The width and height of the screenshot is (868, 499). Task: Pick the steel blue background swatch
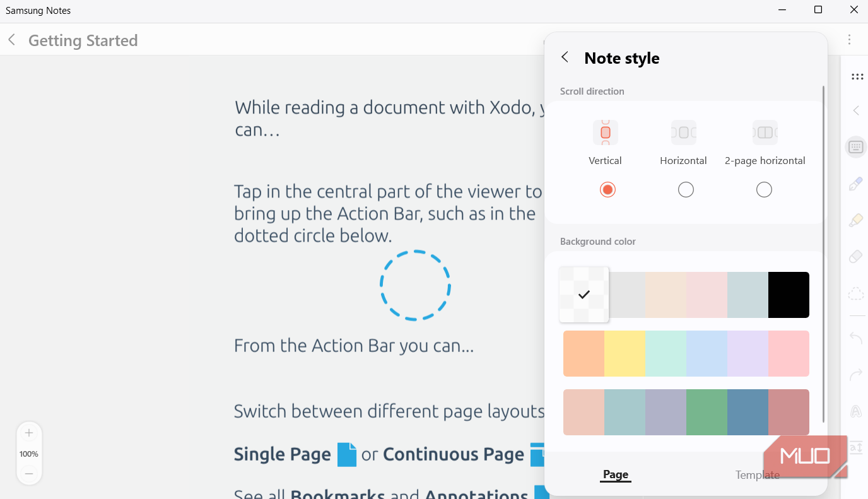pyautogui.click(x=748, y=412)
